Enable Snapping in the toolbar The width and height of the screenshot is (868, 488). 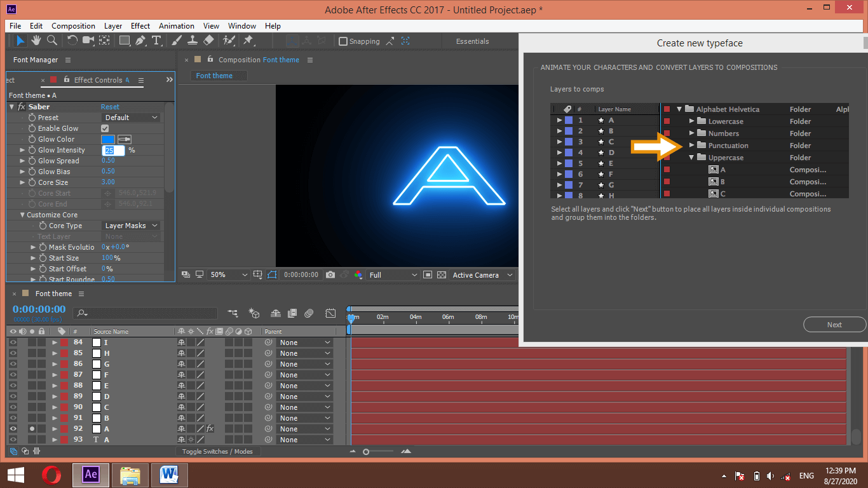(343, 41)
